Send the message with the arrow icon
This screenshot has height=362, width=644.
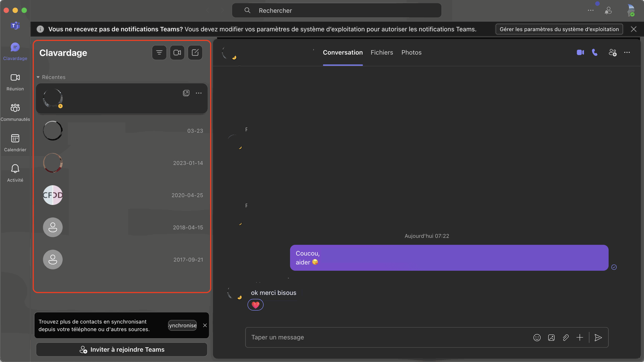click(x=598, y=338)
